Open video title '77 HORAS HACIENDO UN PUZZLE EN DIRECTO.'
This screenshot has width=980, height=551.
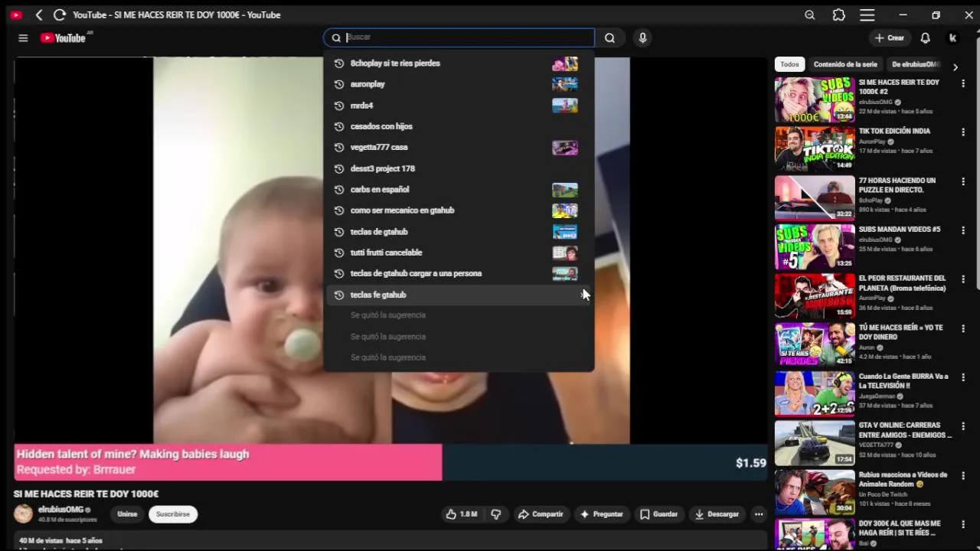pos(897,185)
